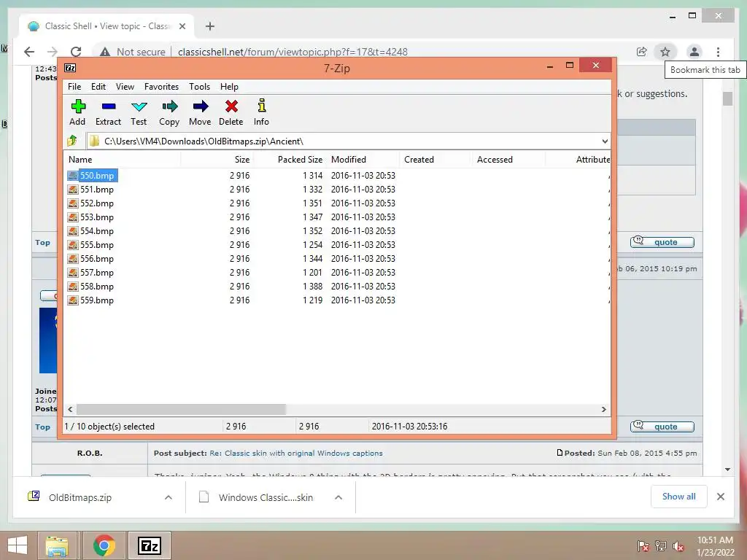The width and height of the screenshot is (747, 560).
Task: Switch to Chrome in the taskbar
Action: (104, 545)
